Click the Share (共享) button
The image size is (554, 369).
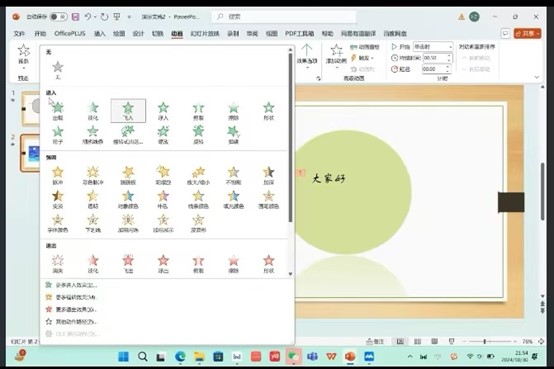[527, 33]
